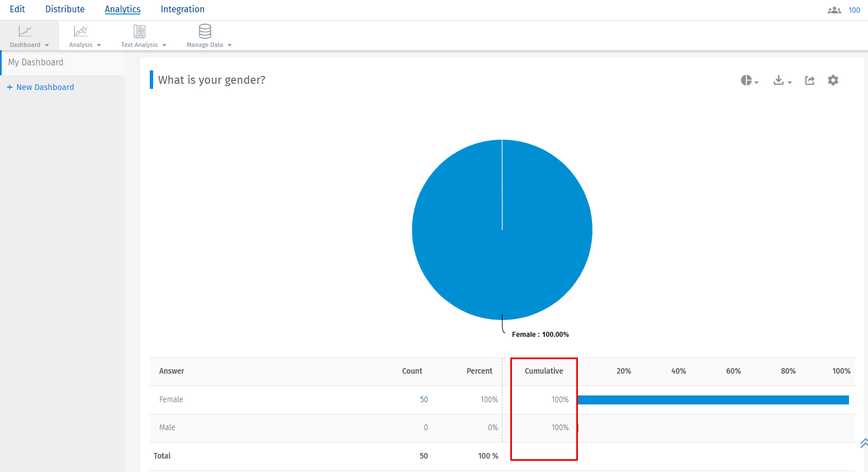Click the Manage Data database icon
The height and width of the screenshot is (472, 868).
205,31
